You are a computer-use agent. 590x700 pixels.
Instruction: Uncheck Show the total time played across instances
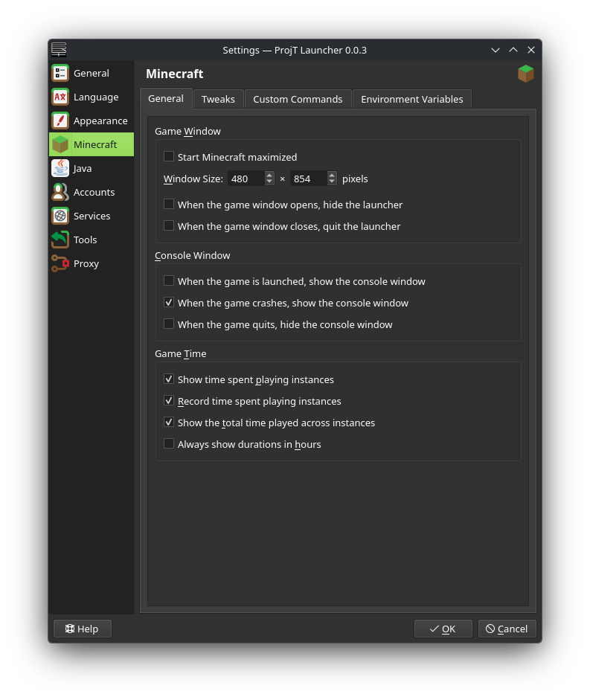pos(168,423)
